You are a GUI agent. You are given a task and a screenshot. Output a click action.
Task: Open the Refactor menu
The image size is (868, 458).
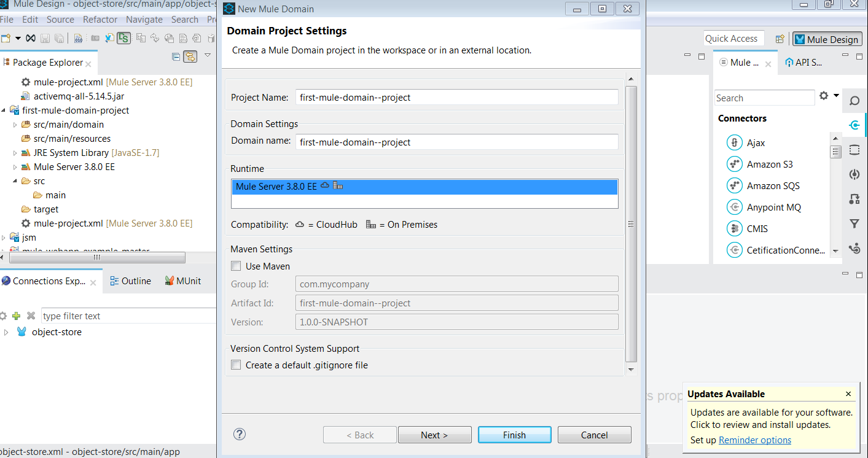tap(100, 20)
